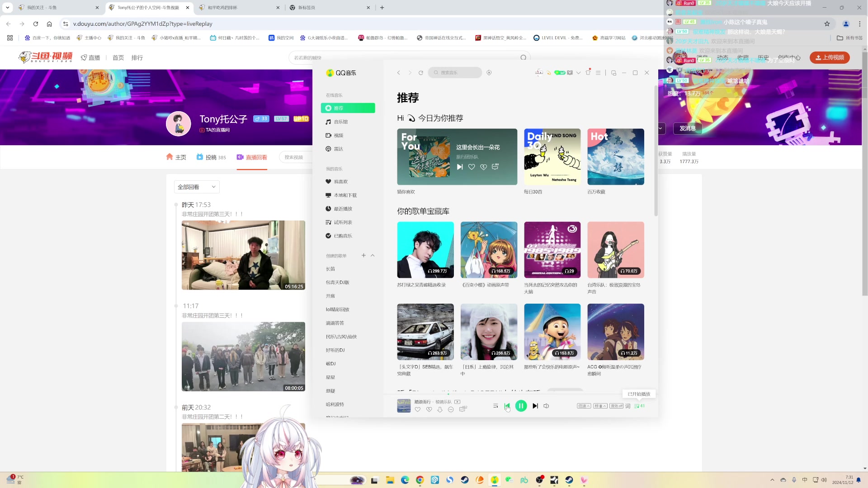This screenshot has width=868, height=488.
Task: Show hidden system tray icons
Action: (x=772, y=480)
